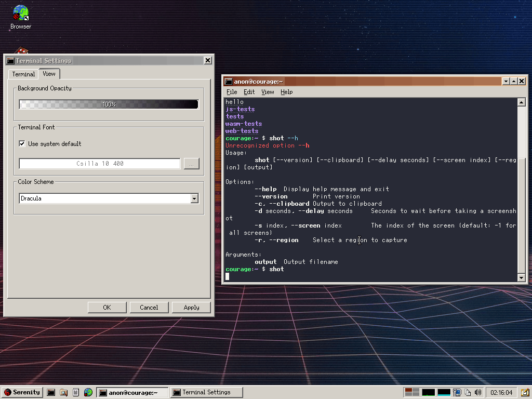Open Text Editor from taskbar quick launch
The width and height of the screenshot is (532, 399).
click(x=76, y=392)
